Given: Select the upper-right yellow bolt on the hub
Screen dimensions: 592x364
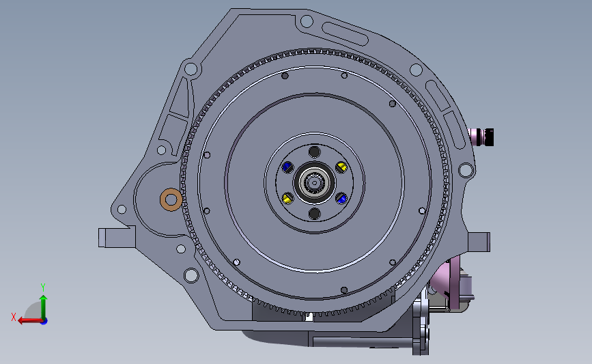Looking at the screenshot, I should coord(341,167).
